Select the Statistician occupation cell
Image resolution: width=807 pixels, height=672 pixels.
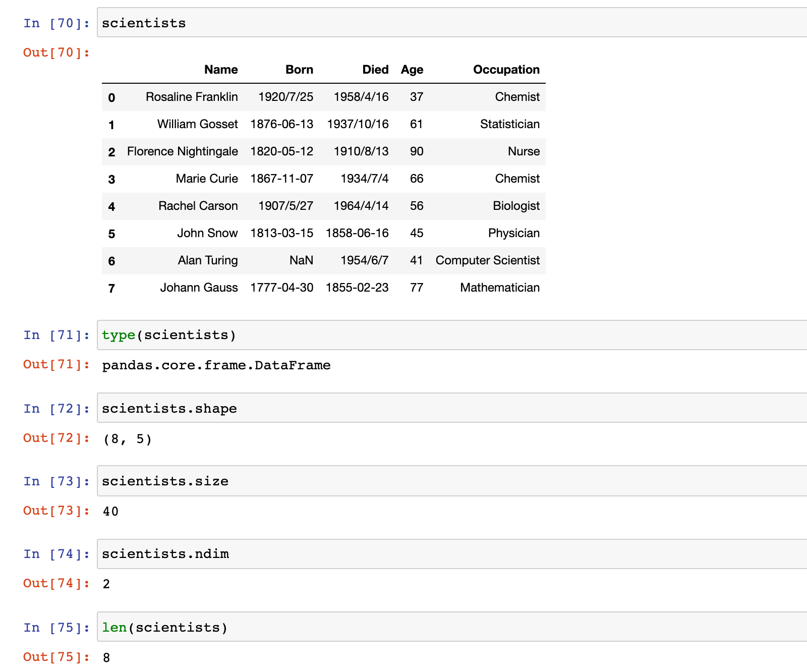(x=509, y=124)
